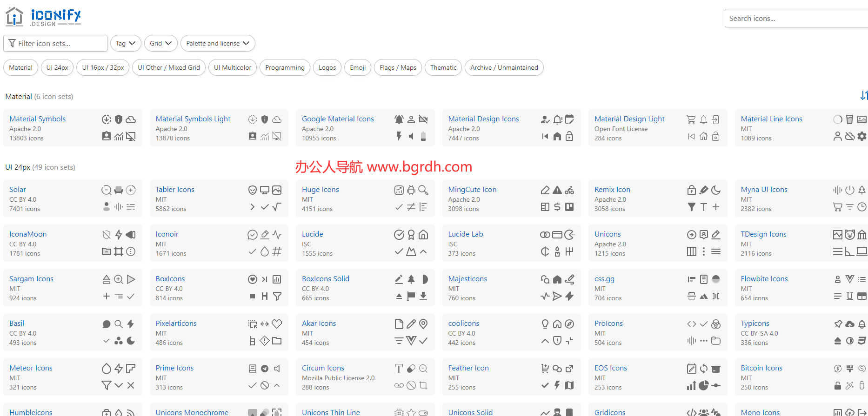
Task: Open the Tag dropdown
Action: tap(126, 43)
